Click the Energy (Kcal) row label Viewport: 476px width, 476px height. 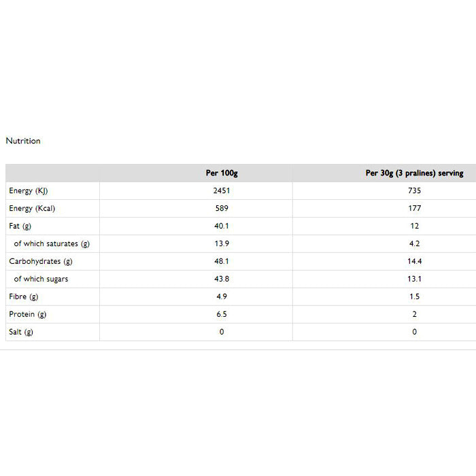32,209
